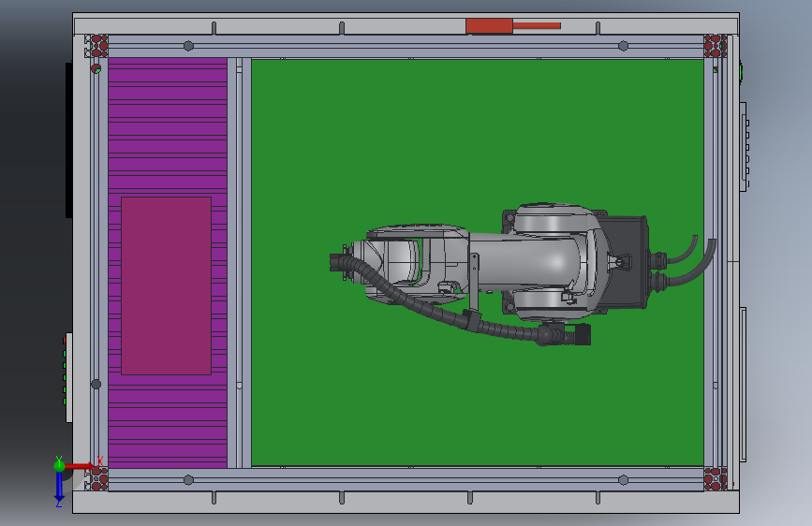Select the red block on the top frame
The height and width of the screenshot is (526, 812).
489,26
